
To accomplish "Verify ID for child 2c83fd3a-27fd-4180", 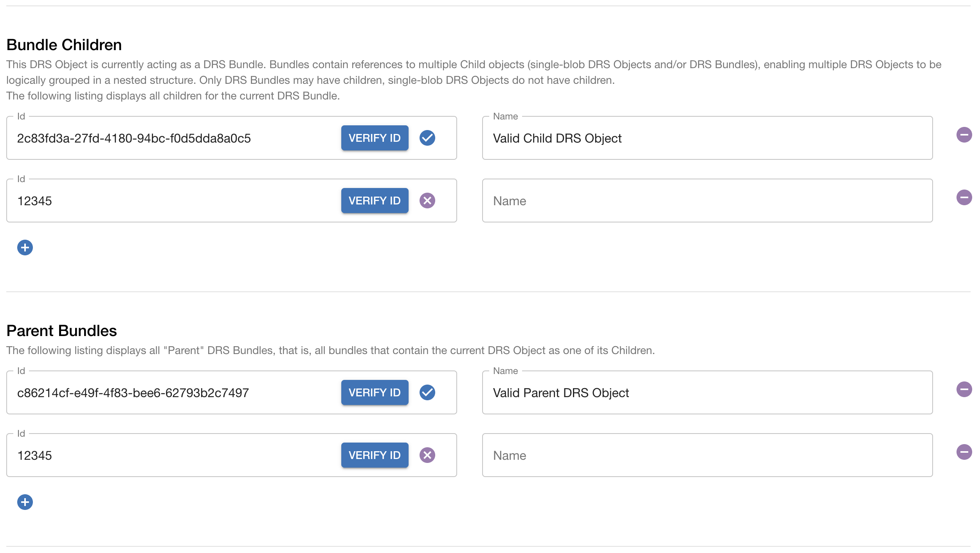I will click(x=375, y=138).
